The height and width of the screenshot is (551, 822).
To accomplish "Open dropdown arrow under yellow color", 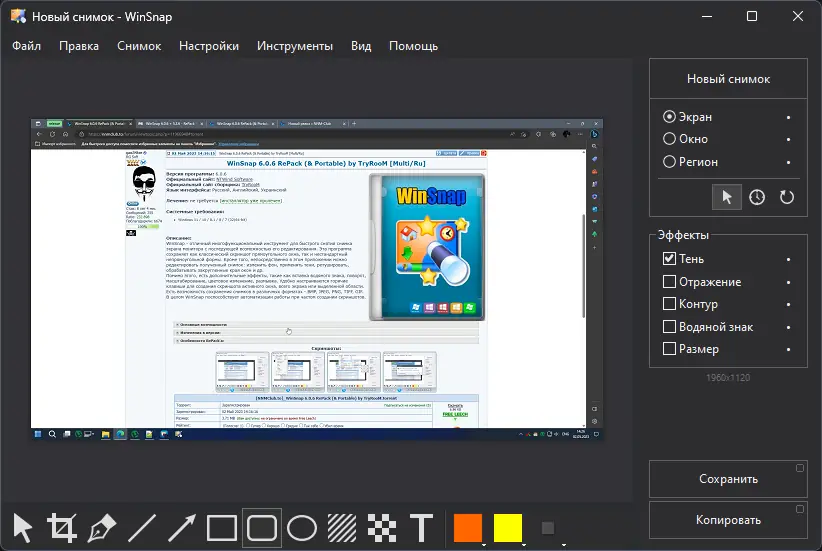I will coord(524,545).
